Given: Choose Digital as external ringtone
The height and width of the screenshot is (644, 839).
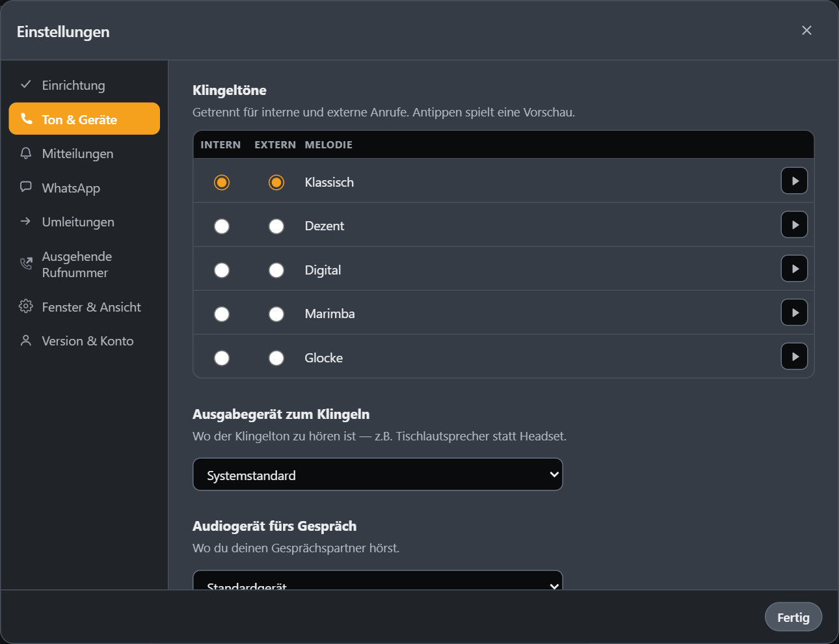Looking at the screenshot, I should (x=276, y=270).
